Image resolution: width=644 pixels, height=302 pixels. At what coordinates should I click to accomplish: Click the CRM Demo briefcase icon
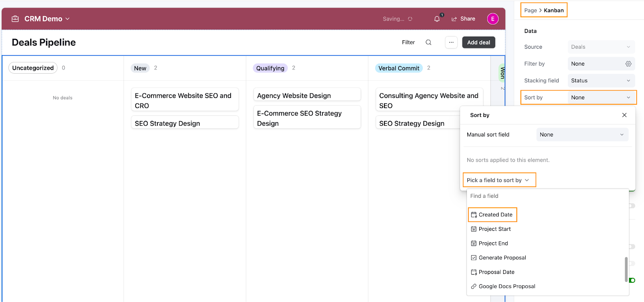click(x=15, y=19)
